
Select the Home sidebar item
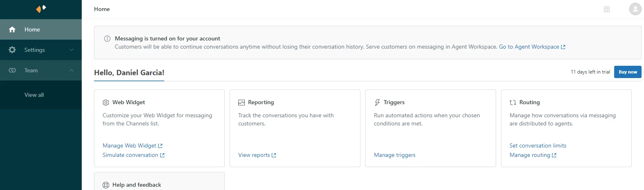coord(32,29)
